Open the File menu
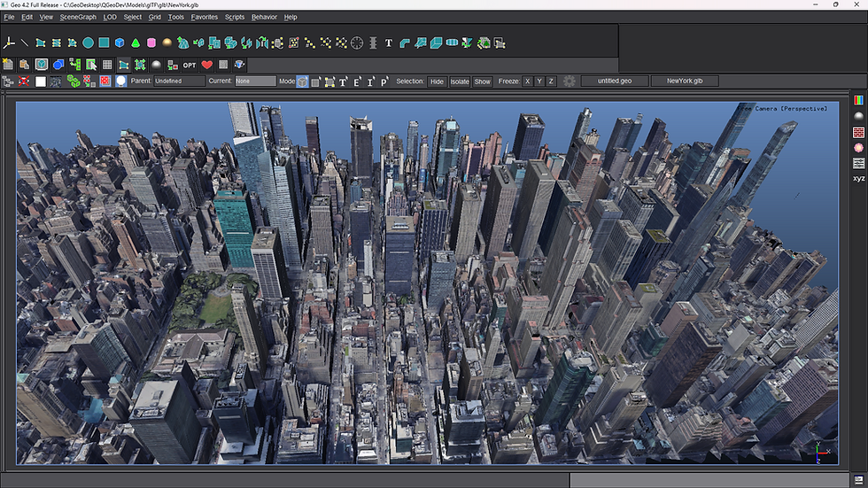Image resolution: width=868 pixels, height=488 pixels. [x=10, y=17]
